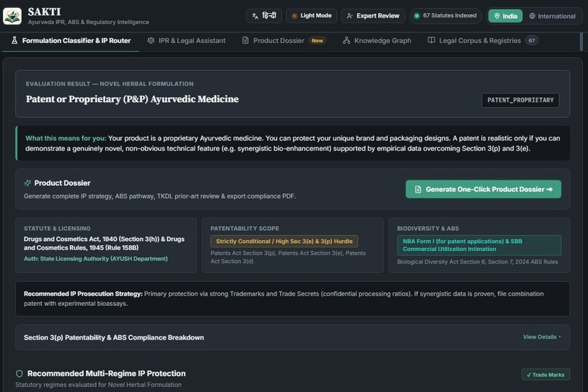Click the sun icon in Light Mode button
Viewport: 588px width, 392px height.
point(295,16)
